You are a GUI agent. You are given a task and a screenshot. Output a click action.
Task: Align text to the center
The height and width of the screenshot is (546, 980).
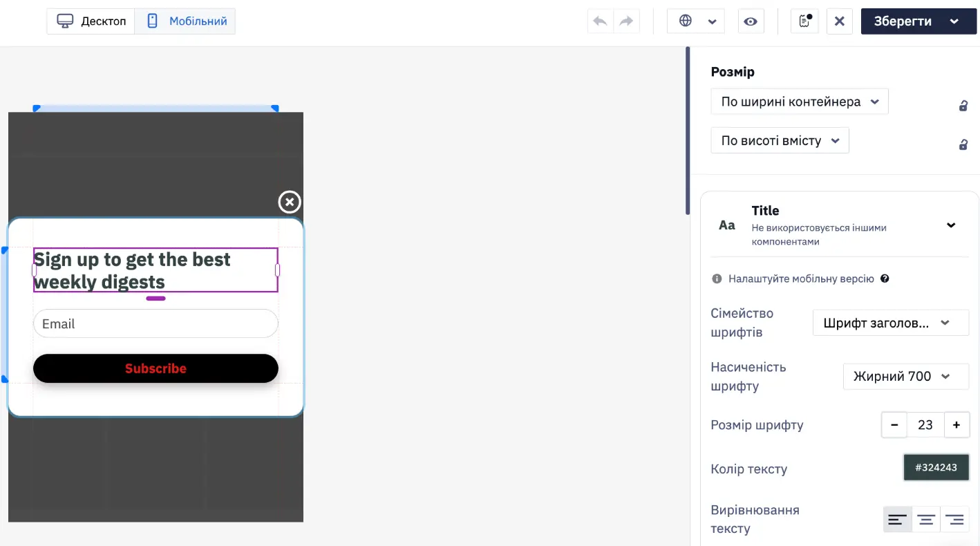926,520
